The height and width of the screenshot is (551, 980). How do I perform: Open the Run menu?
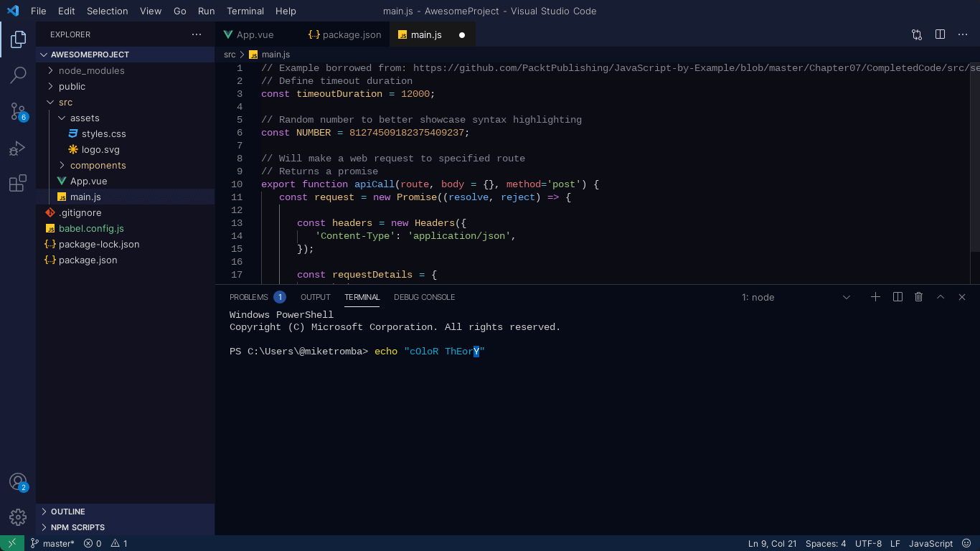(206, 11)
